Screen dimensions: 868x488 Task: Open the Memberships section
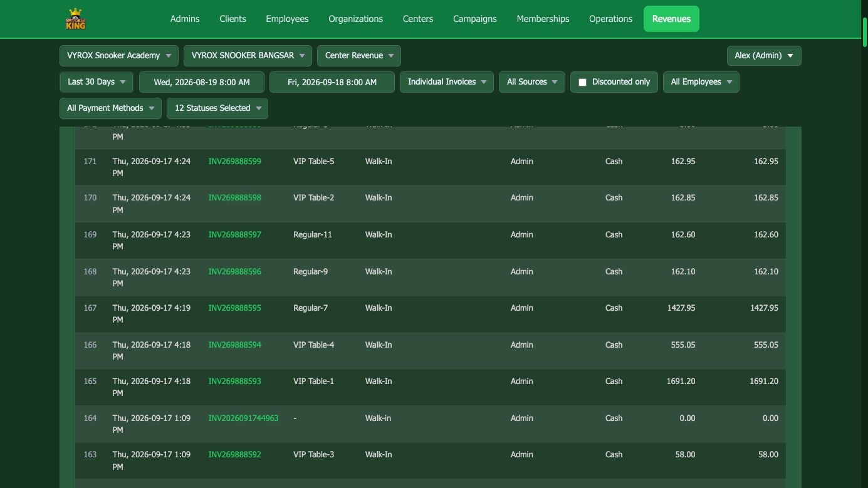pos(543,19)
